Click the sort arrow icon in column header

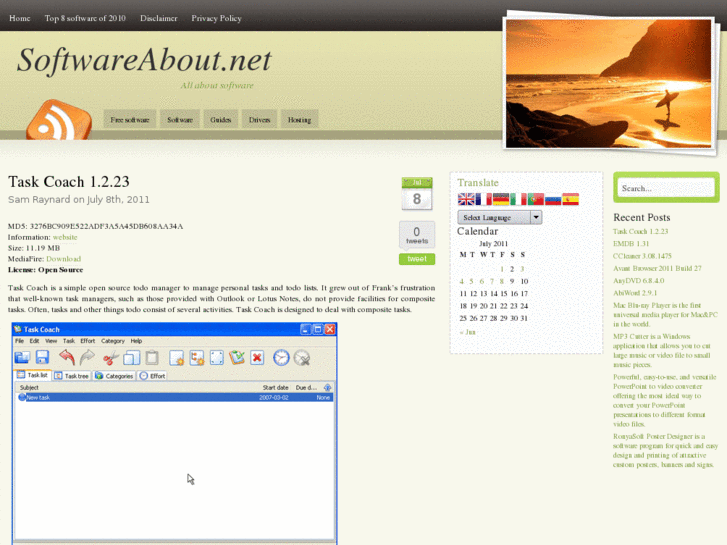(327, 387)
